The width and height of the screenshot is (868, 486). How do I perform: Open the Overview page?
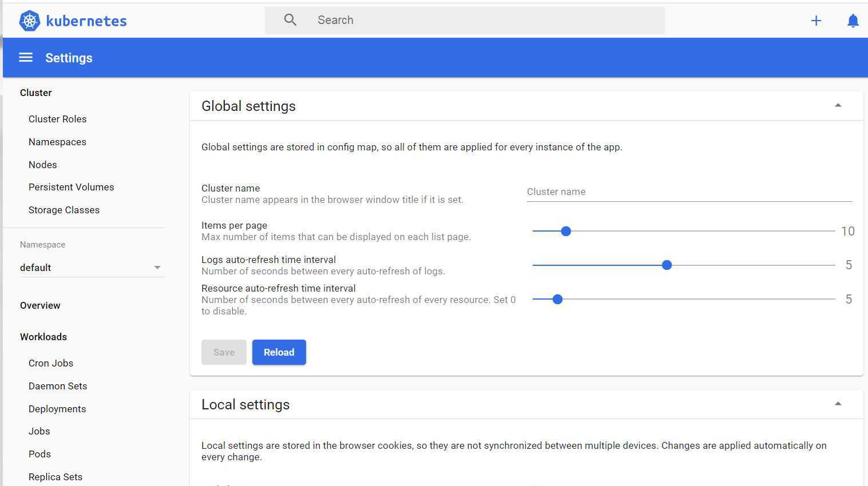tap(40, 305)
